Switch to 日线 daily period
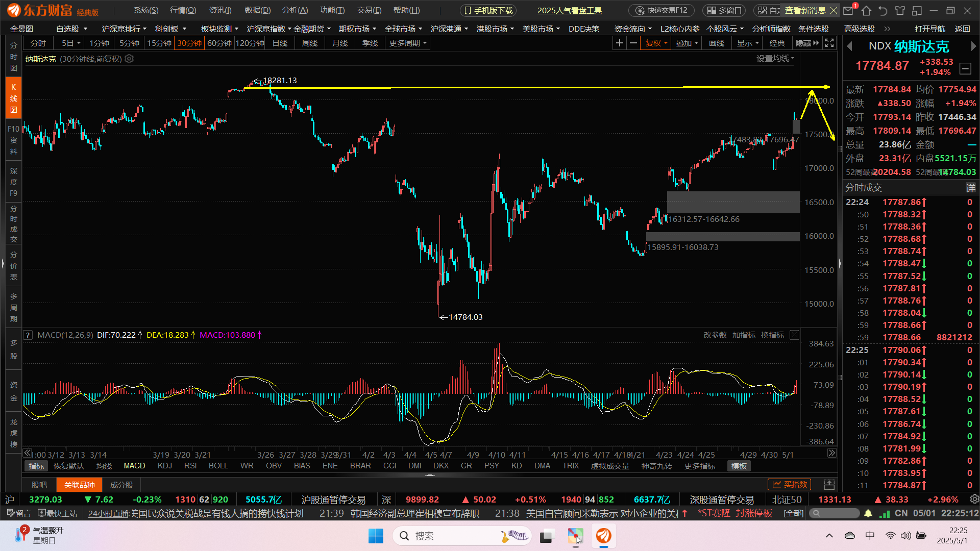Screen dimensions: 980x551 (280, 43)
